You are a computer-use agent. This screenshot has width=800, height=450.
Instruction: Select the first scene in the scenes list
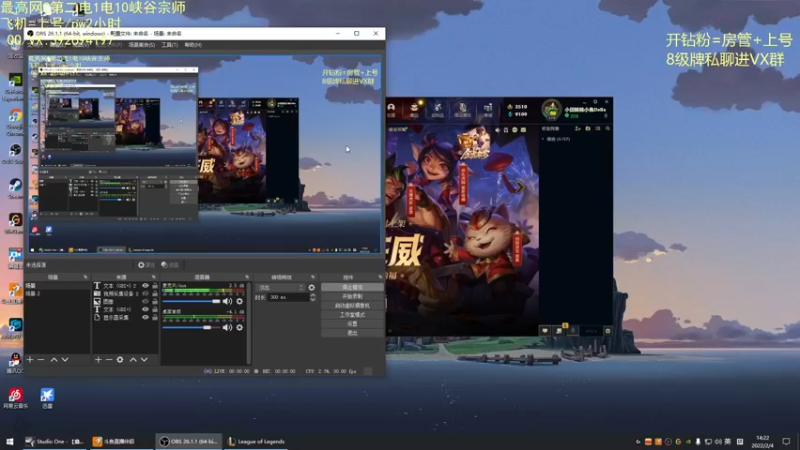tap(57, 286)
